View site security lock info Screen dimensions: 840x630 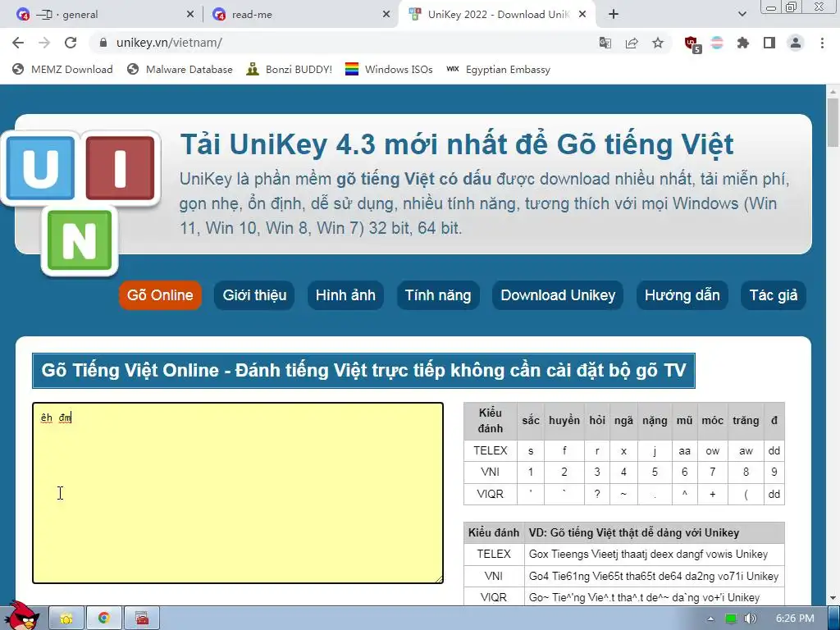pos(103,43)
